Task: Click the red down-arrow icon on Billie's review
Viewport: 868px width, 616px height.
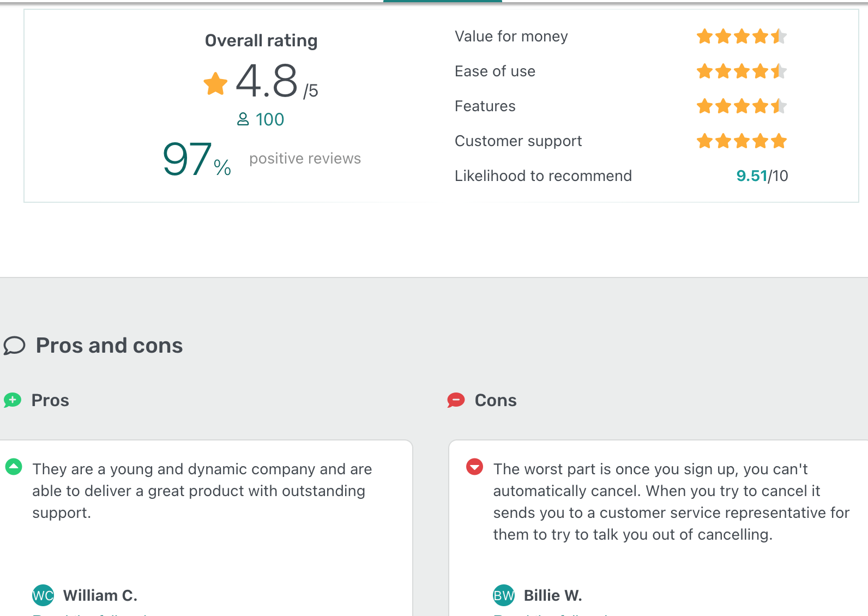Action: coord(474,467)
